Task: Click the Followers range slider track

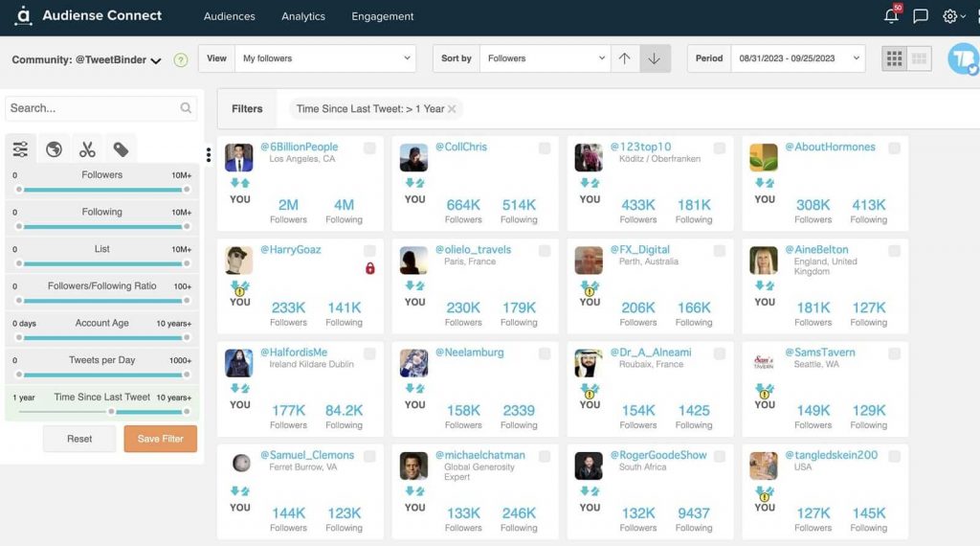Action: point(102,190)
